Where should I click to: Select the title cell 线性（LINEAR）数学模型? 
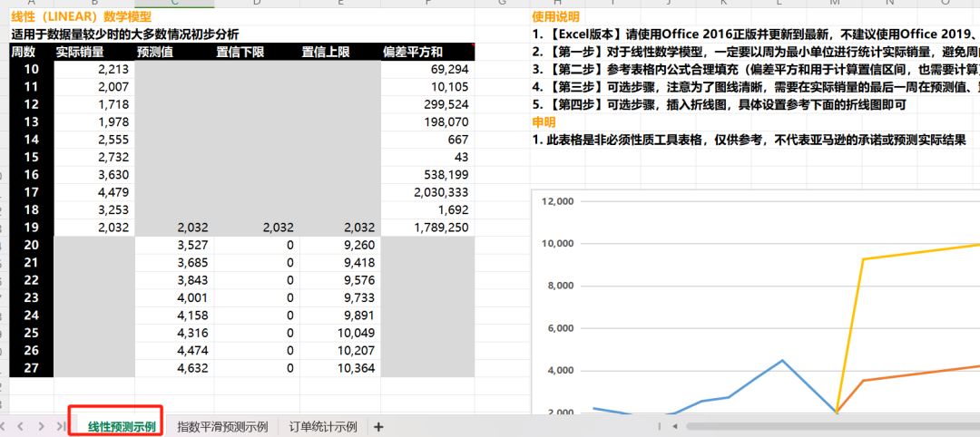pos(82,17)
